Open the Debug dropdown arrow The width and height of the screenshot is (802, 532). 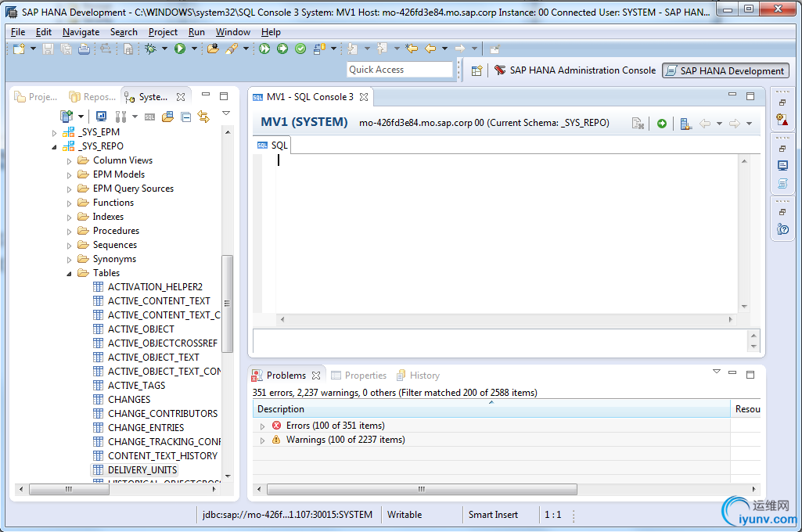pos(164,49)
